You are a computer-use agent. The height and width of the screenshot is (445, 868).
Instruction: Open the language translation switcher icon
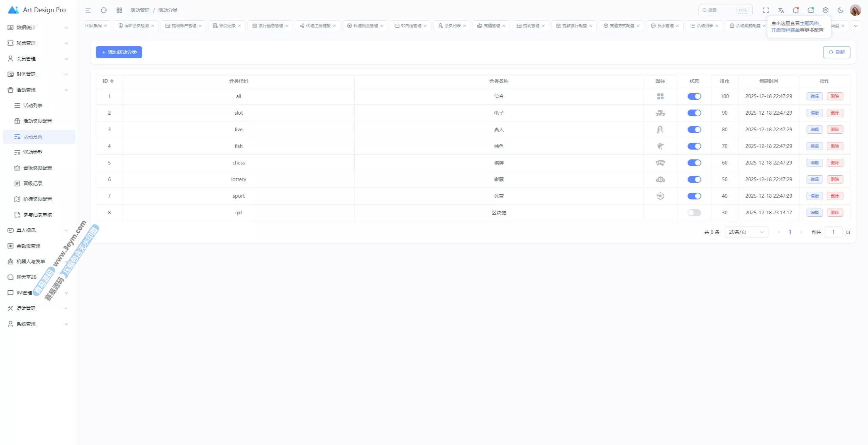(781, 10)
